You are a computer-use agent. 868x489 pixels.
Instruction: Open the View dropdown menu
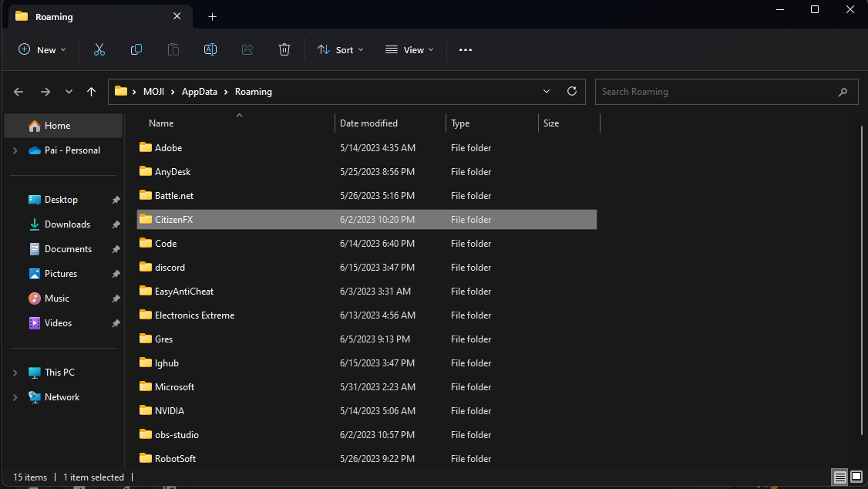409,49
